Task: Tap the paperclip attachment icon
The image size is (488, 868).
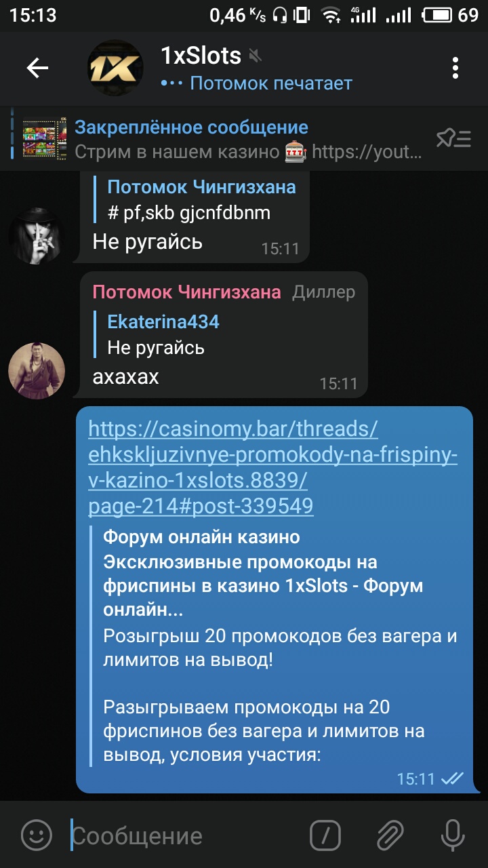Action: click(390, 835)
